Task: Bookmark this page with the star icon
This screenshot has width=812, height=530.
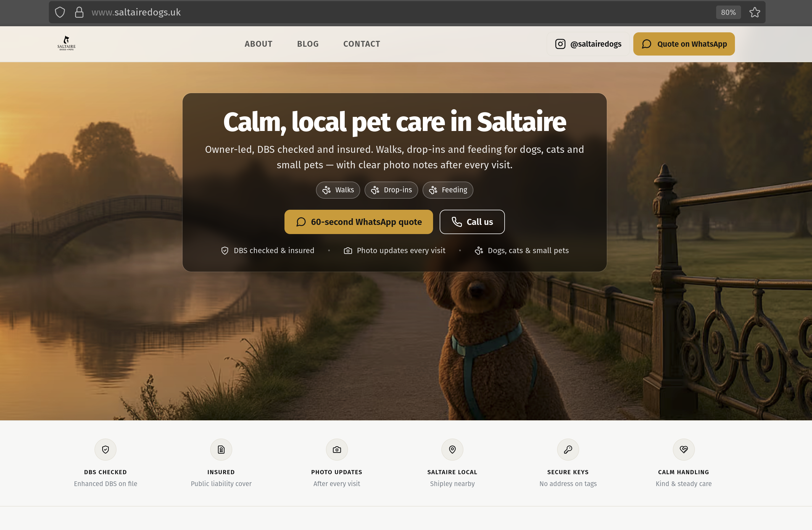Action: tap(754, 12)
